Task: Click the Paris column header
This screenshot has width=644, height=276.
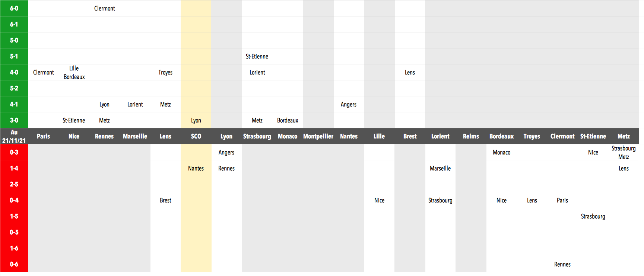Action: tap(43, 137)
